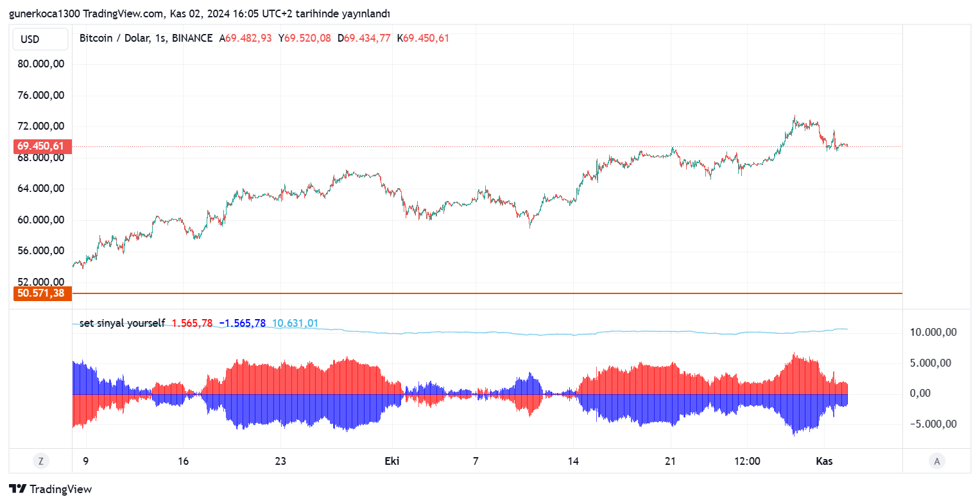Click the high value Y69.520,08 in legend

(305, 39)
